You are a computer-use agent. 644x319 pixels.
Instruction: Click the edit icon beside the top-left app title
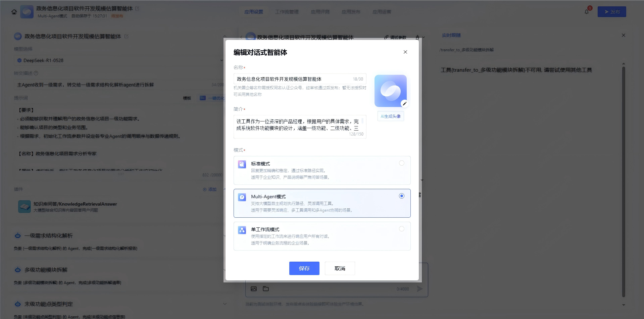tap(137, 8)
